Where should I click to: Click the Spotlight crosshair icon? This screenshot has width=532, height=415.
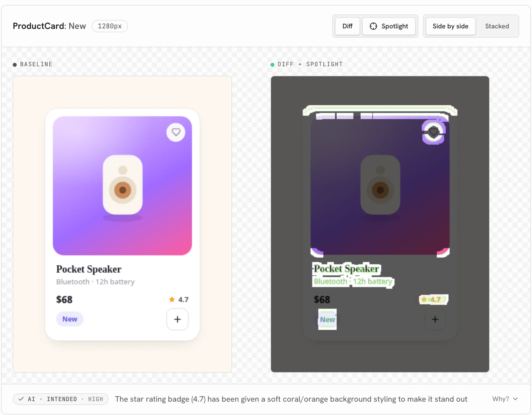coord(373,26)
